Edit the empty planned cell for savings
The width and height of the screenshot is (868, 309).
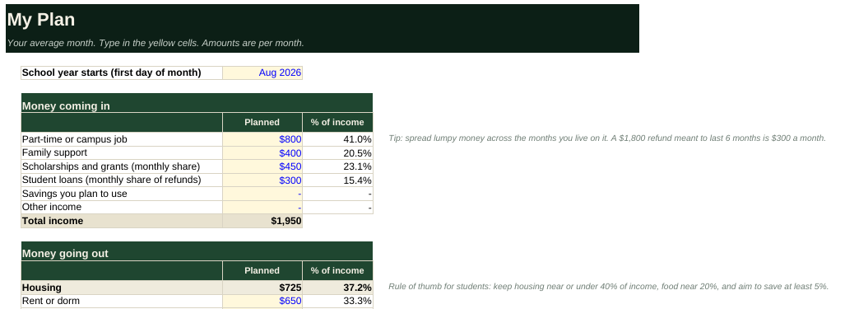pyautogui.click(x=262, y=194)
